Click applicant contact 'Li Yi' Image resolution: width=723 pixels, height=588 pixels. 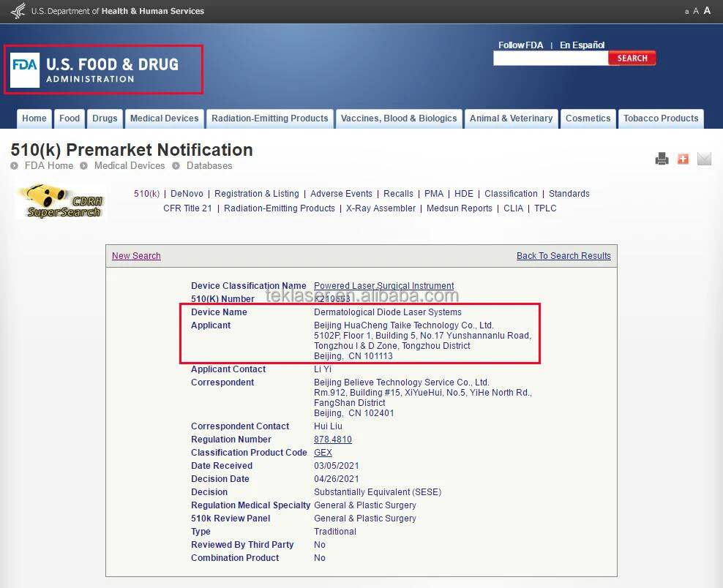pos(323,369)
